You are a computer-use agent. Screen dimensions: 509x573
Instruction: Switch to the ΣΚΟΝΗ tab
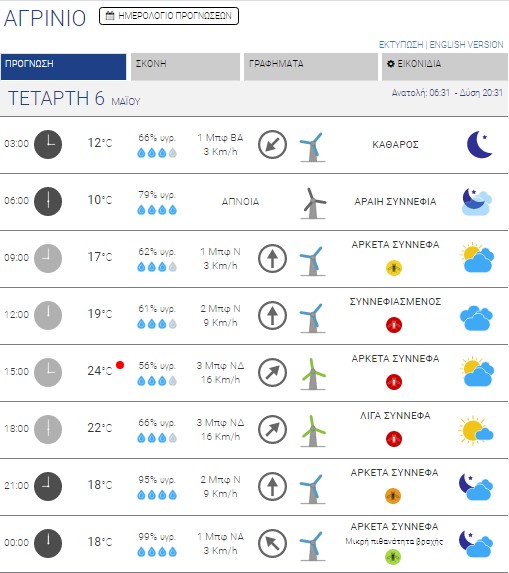tap(185, 67)
